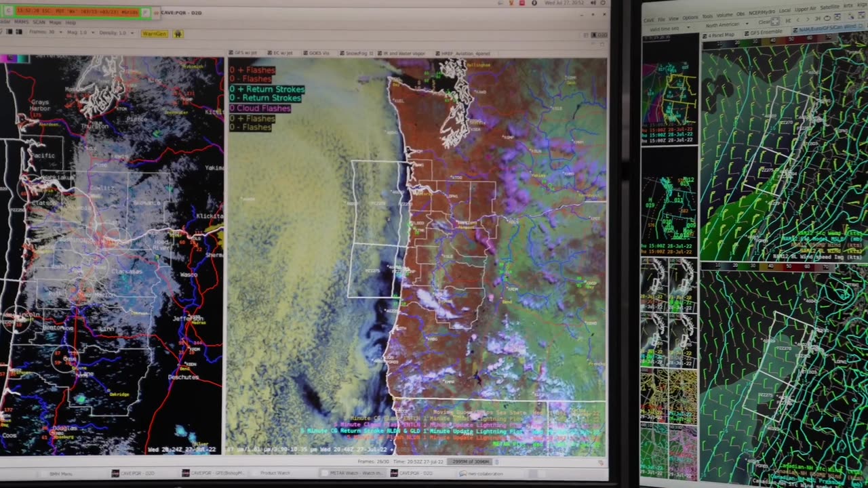Open the Mag dropdown
Screen dimensions: 868x488
point(81,33)
